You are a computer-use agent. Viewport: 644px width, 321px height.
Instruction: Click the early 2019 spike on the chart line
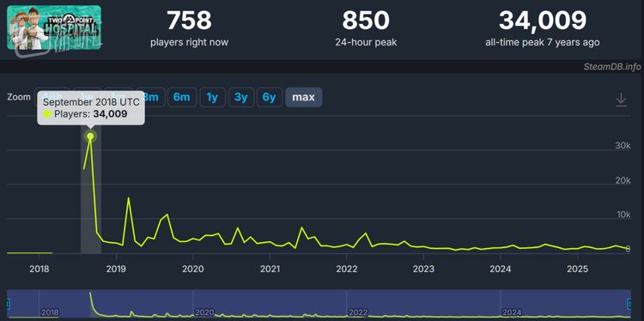[129, 198]
